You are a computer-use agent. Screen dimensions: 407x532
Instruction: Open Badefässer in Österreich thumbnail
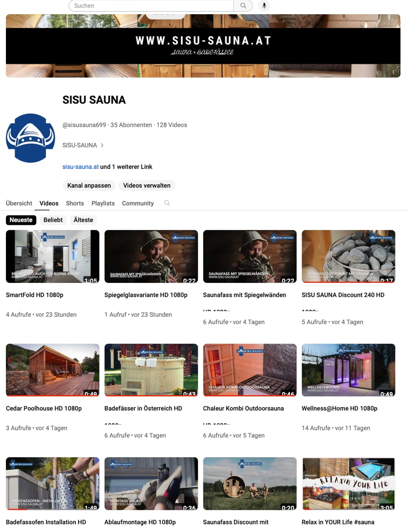click(151, 370)
